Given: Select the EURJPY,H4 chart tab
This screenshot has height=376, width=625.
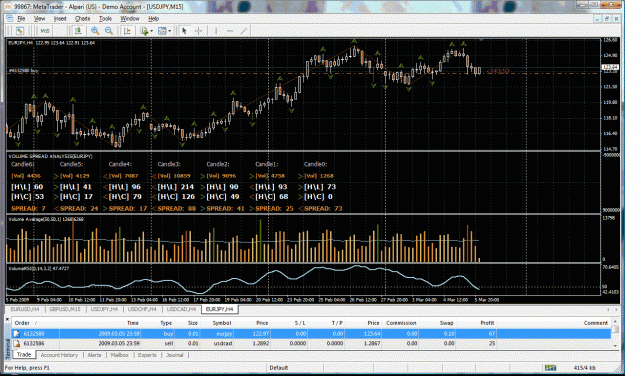Looking at the screenshot, I should click(x=220, y=309).
